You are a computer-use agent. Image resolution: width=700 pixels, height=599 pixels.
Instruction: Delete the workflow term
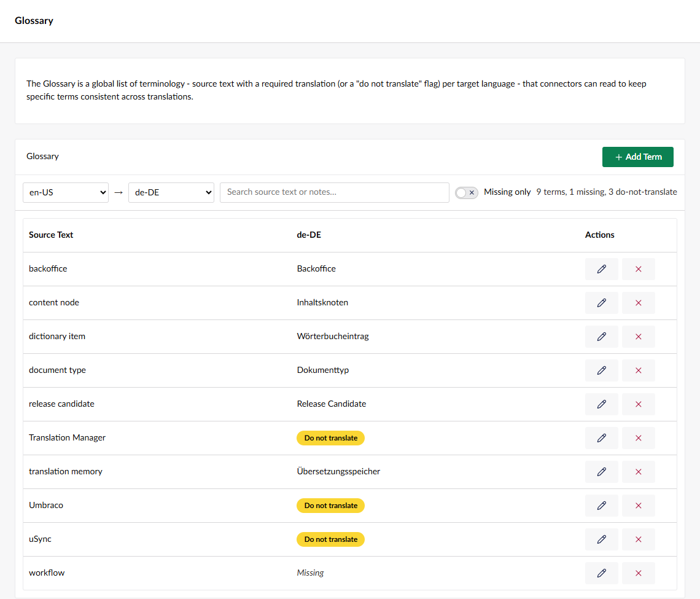(639, 573)
